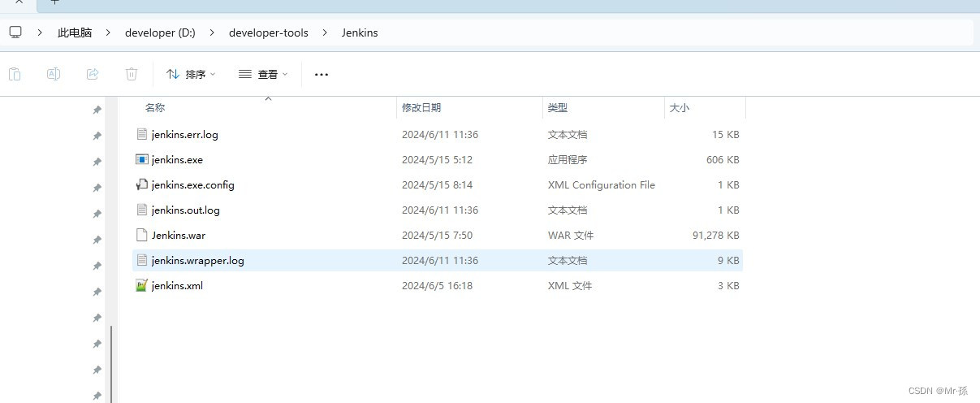Image resolution: width=980 pixels, height=403 pixels.
Task: Select the jenkins.wrapper.log file icon
Action: click(x=142, y=260)
